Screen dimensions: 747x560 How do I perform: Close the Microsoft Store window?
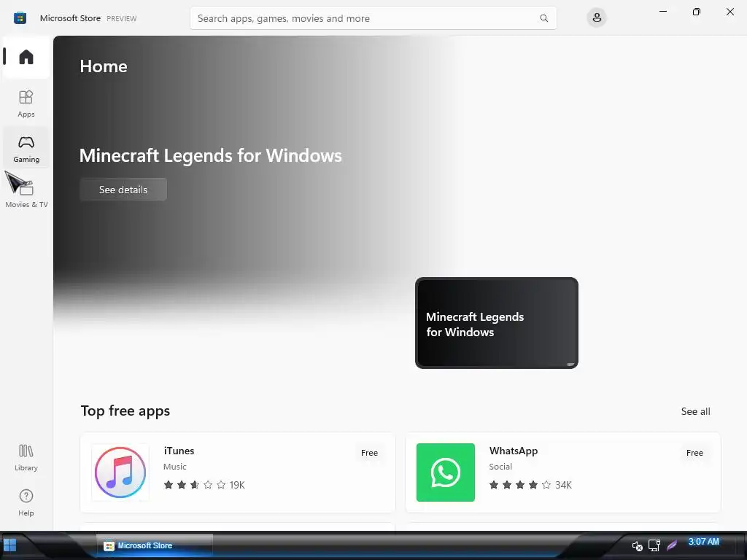[x=729, y=12]
